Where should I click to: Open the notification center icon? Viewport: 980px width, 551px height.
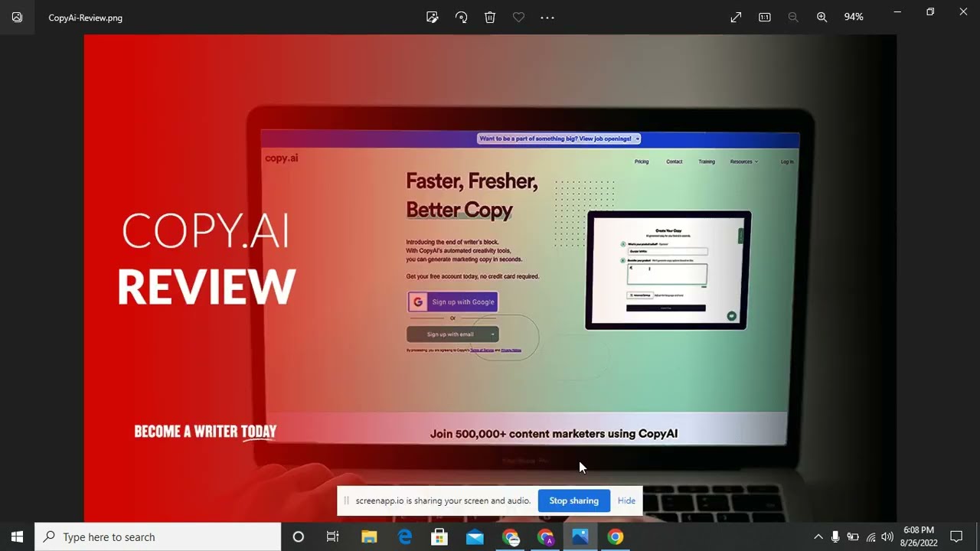pyautogui.click(x=956, y=536)
